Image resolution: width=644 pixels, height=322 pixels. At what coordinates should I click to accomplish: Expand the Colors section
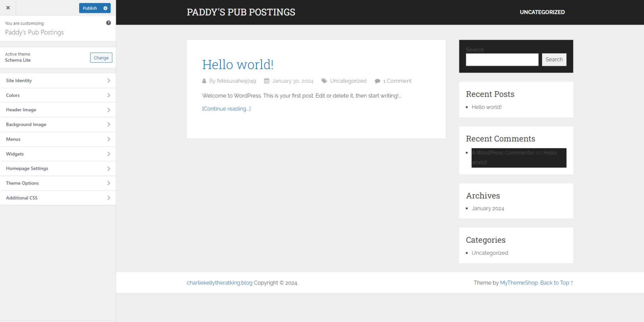tap(58, 95)
